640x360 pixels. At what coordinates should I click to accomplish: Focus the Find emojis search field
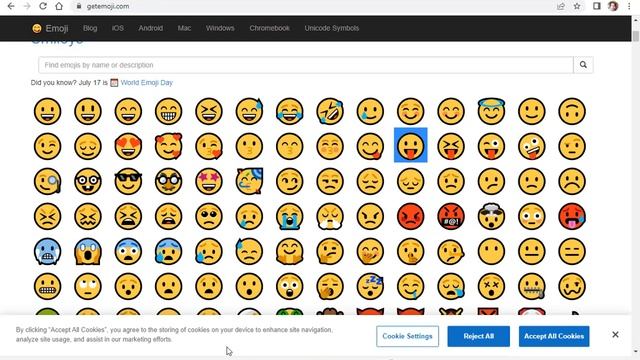pyautogui.click(x=306, y=65)
